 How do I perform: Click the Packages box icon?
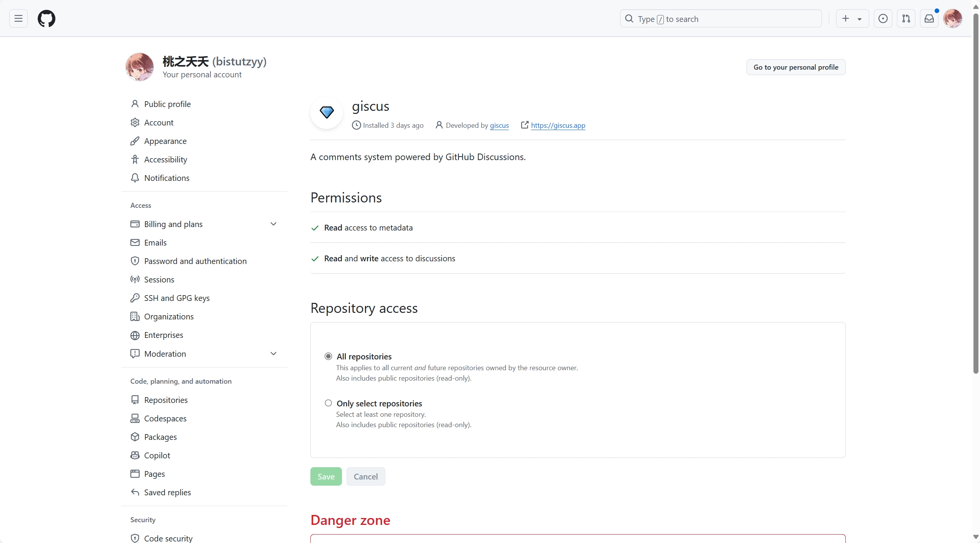[135, 437]
